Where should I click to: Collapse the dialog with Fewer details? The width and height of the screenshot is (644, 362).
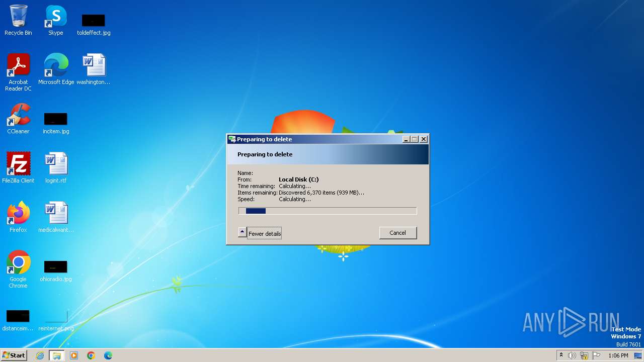[242, 232]
